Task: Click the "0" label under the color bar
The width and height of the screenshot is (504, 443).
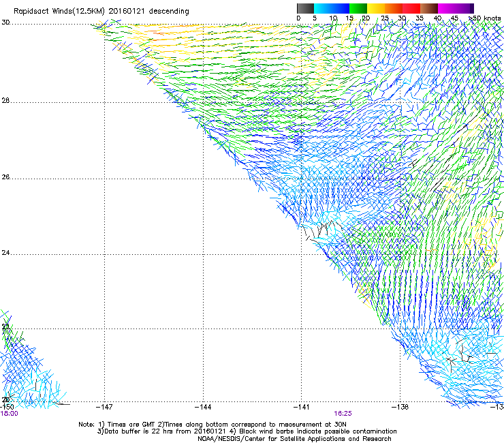Action: click(x=298, y=18)
